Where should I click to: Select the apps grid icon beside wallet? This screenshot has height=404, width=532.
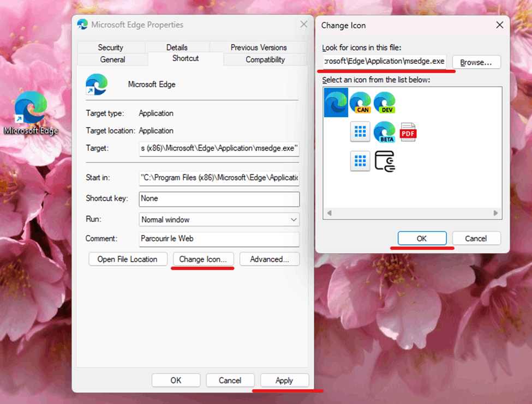(360, 161)
